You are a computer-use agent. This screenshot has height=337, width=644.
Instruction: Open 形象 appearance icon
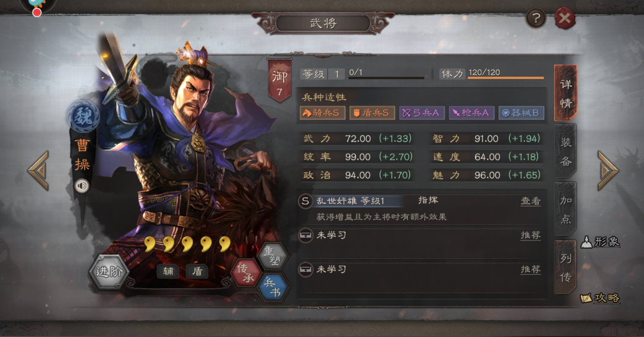[601, 241]
